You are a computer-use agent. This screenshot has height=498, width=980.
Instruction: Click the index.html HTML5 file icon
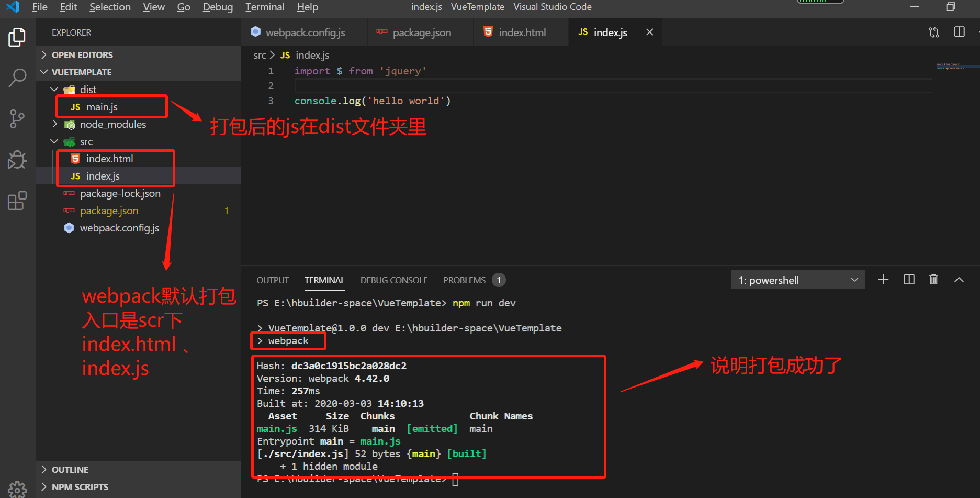[x=75, y=159]
